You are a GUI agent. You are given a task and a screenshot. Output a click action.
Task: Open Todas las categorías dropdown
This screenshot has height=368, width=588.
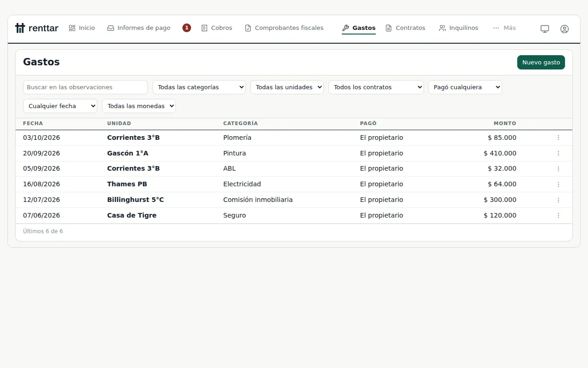pyautogui.click(x=199, y=87)
